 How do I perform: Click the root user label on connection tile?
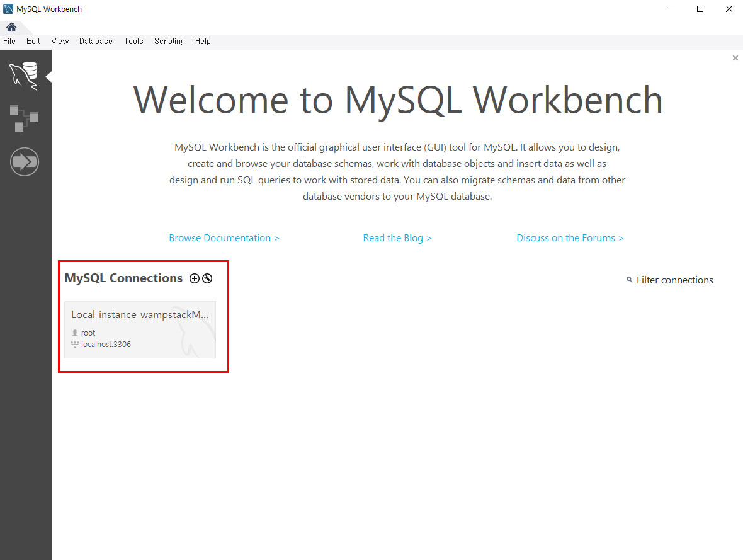coord(88,333)
